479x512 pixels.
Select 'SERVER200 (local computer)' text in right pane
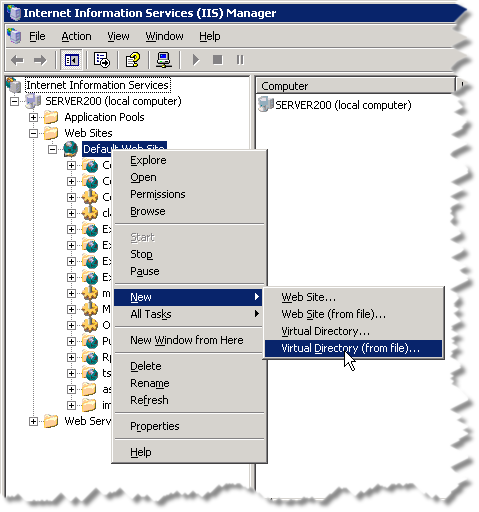coord(343,105)
